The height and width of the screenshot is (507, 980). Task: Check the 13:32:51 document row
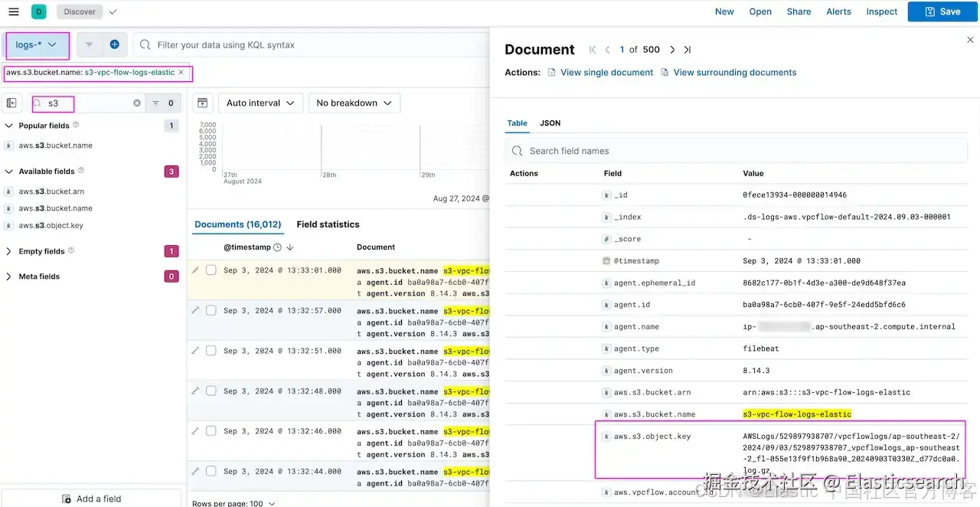(211, 351)
